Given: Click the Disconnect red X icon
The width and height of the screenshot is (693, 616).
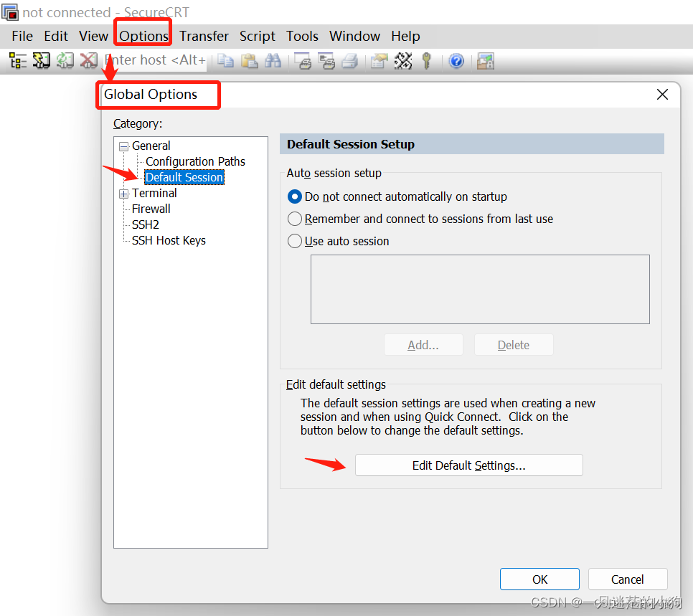Looking at the screenshot, I should [89, 60].
